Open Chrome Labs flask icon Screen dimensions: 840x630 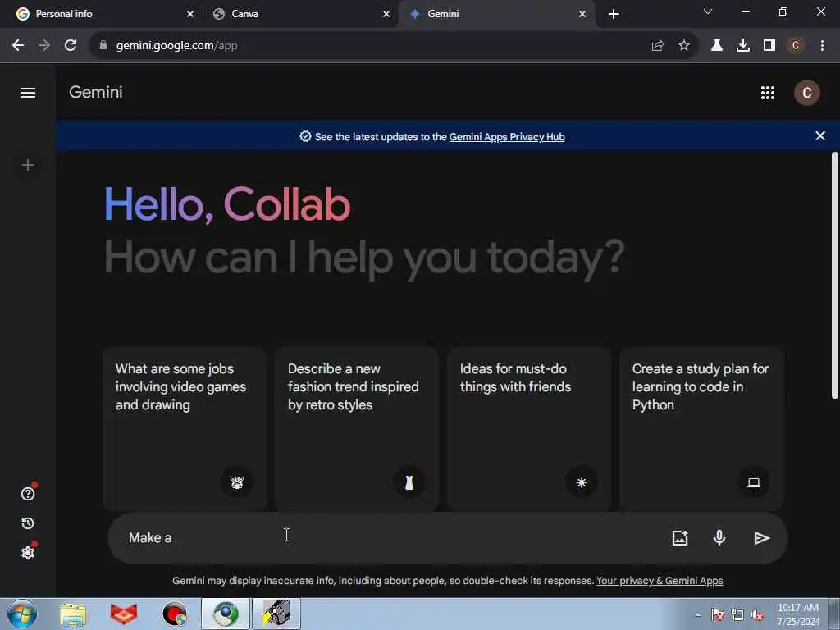click(717, 46)
